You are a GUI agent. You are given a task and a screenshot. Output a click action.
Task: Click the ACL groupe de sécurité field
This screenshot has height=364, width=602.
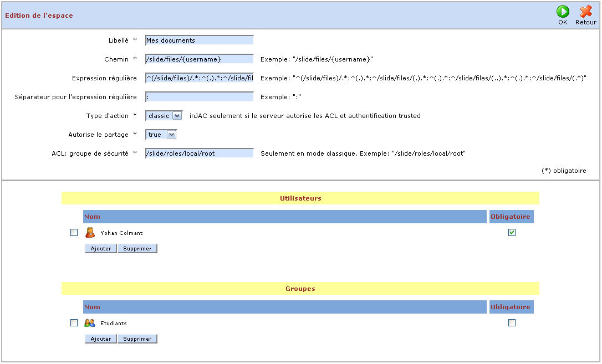coord(199,153)
